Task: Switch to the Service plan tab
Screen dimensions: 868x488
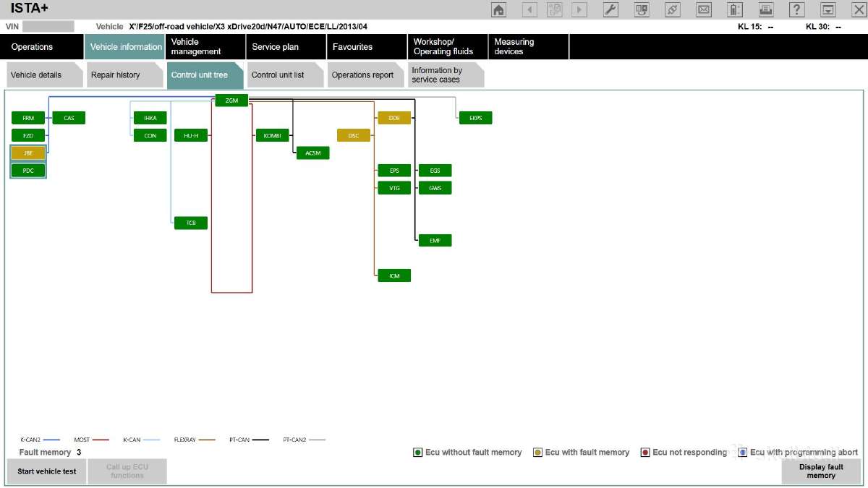Action: [285, 46]
